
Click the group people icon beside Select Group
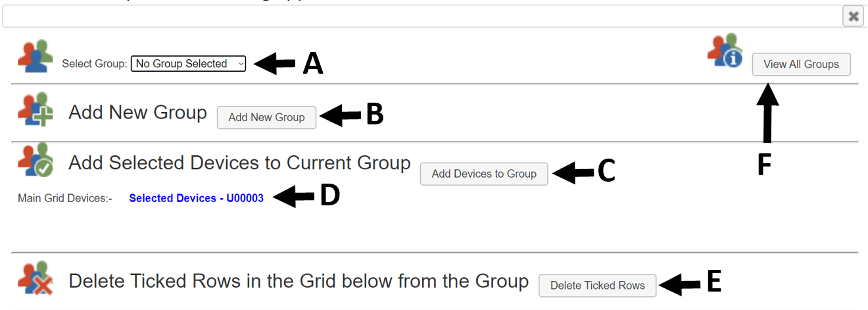(x=35, y=56)
